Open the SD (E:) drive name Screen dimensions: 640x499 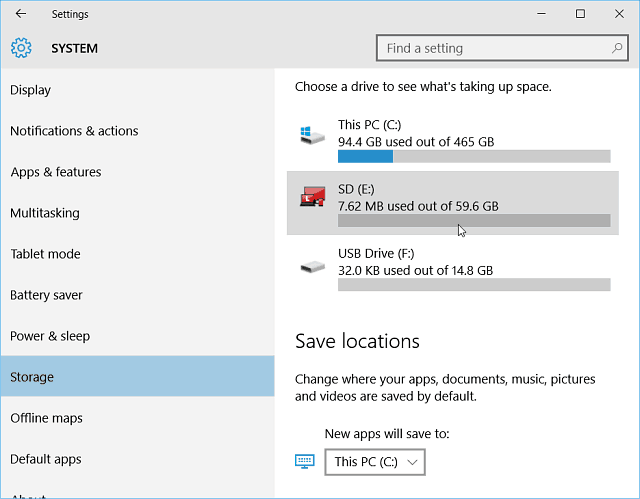pos(356,189)
